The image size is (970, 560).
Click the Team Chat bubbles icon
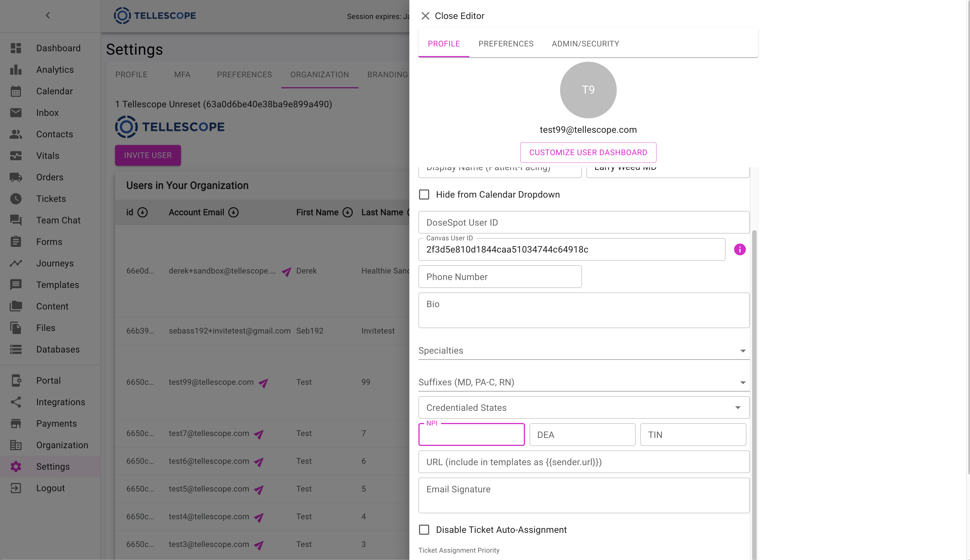point(16,220)
